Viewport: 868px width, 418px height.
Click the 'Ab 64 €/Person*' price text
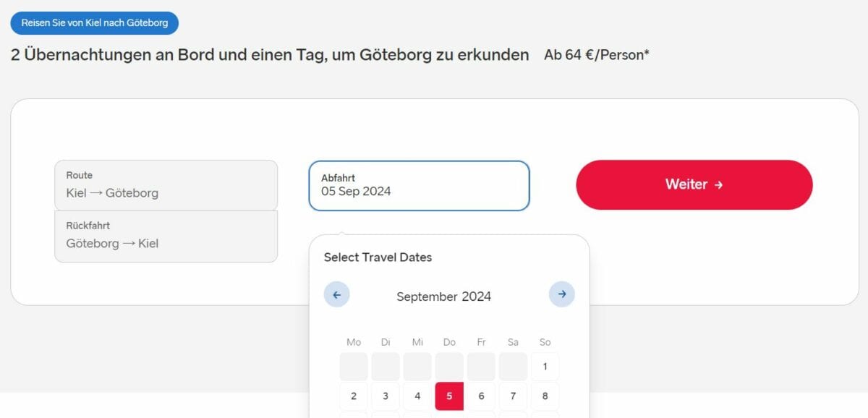[x=597, y=55]
